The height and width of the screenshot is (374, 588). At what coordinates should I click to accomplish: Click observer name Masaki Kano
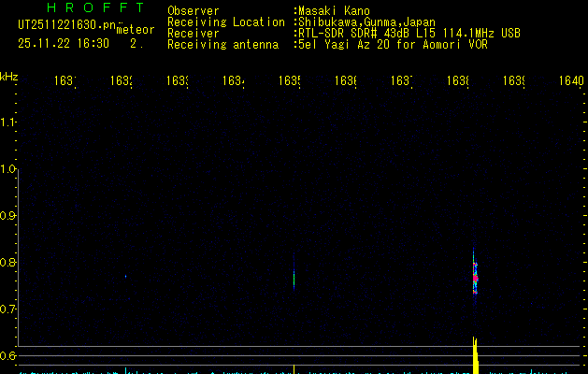point(334,11)
